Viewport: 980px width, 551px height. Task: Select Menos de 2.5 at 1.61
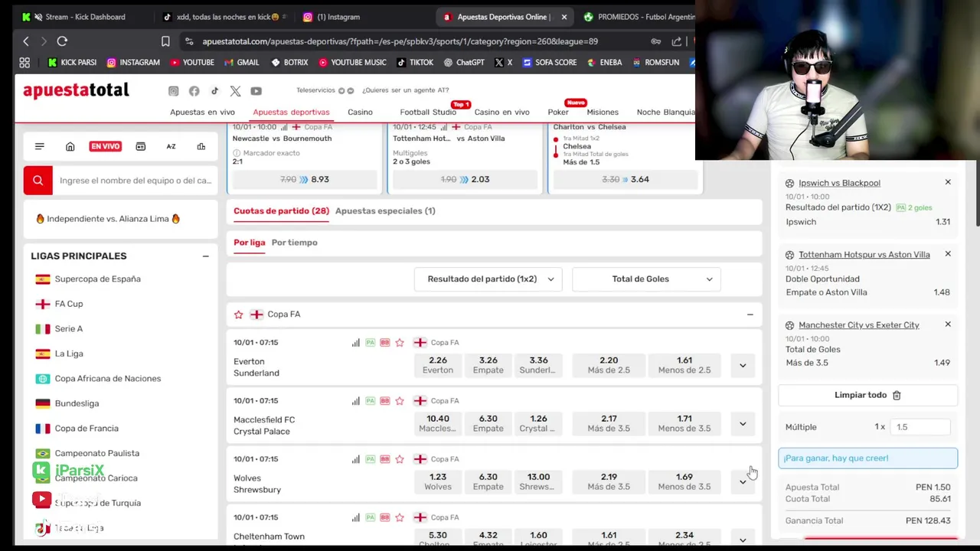click(x=684, y=365)
